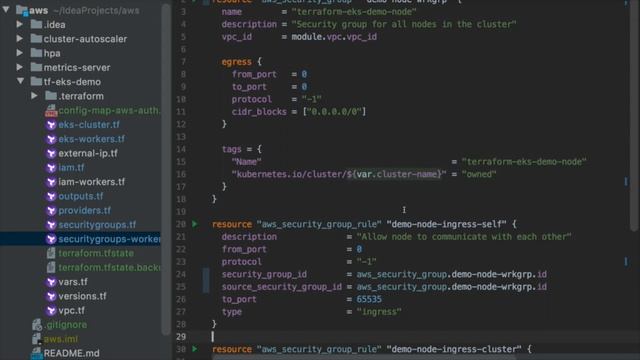Select the tf-eks-demo folder icon

[36, 82]
